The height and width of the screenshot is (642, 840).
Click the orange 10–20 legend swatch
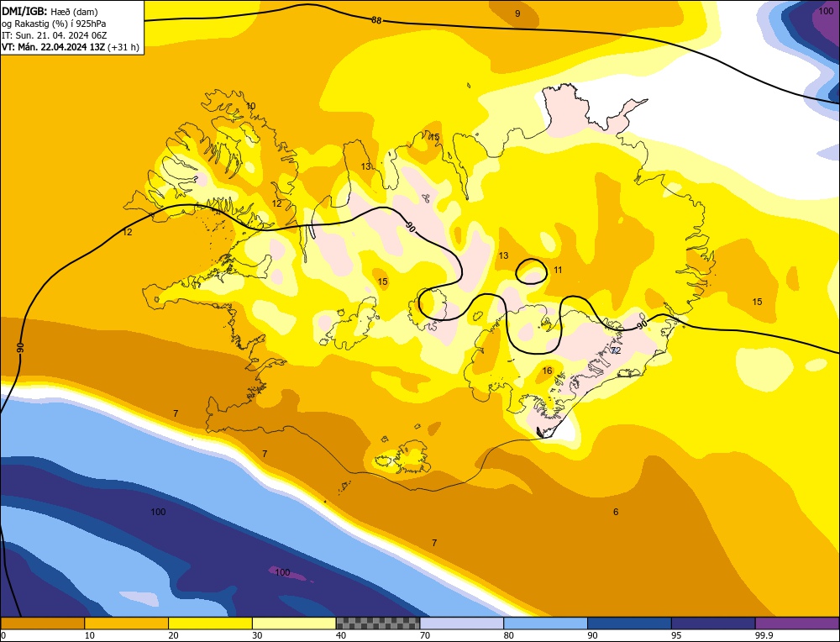point(127,624)
